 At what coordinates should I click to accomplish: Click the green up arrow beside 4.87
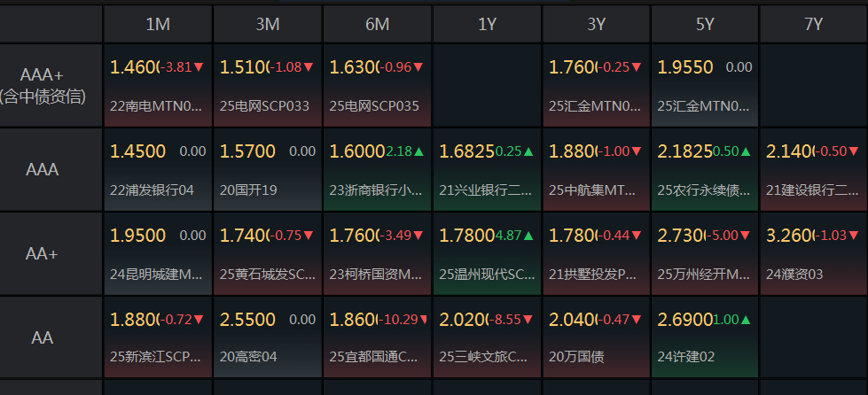click(528, 236)
